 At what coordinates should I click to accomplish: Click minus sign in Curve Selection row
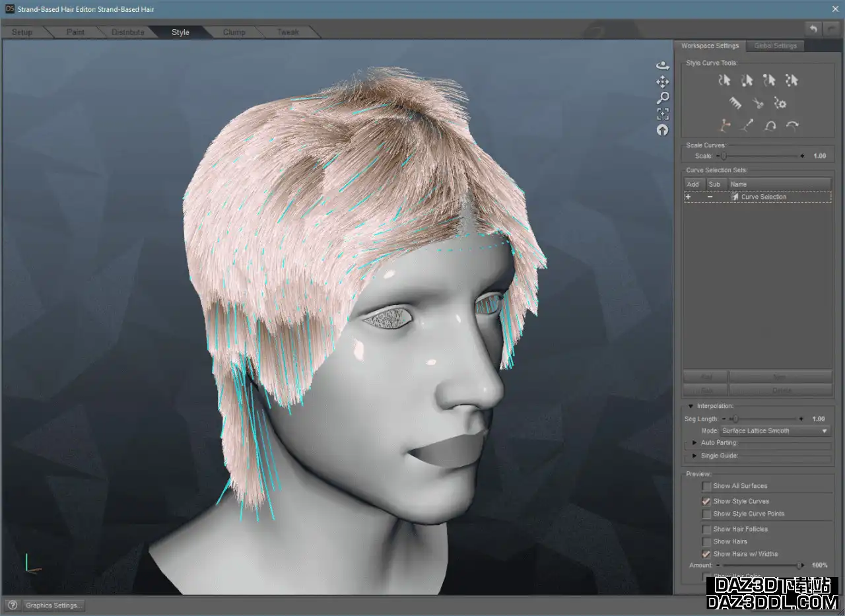(710, 197)
